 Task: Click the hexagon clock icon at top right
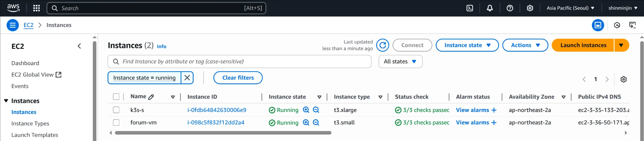click(617, 25)
